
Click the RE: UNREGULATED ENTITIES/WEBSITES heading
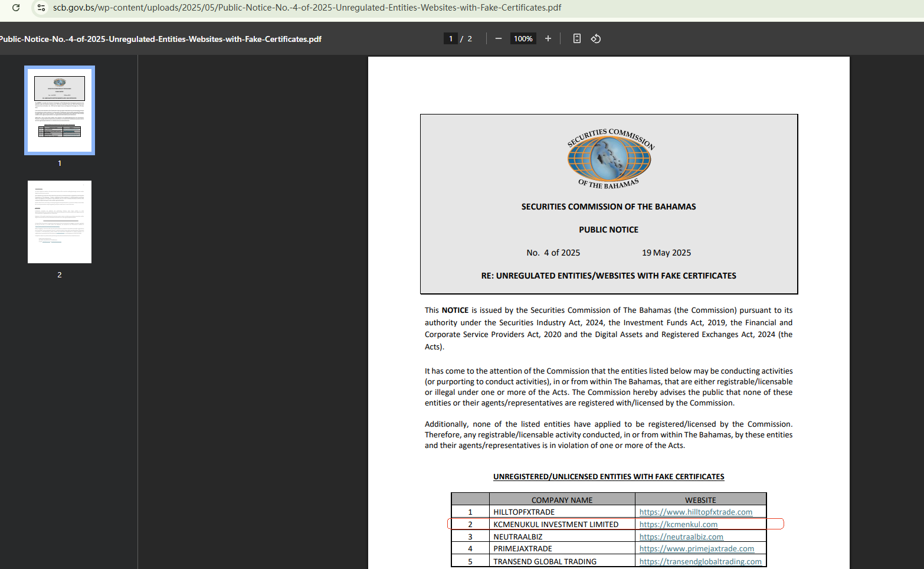coord(608,276)
